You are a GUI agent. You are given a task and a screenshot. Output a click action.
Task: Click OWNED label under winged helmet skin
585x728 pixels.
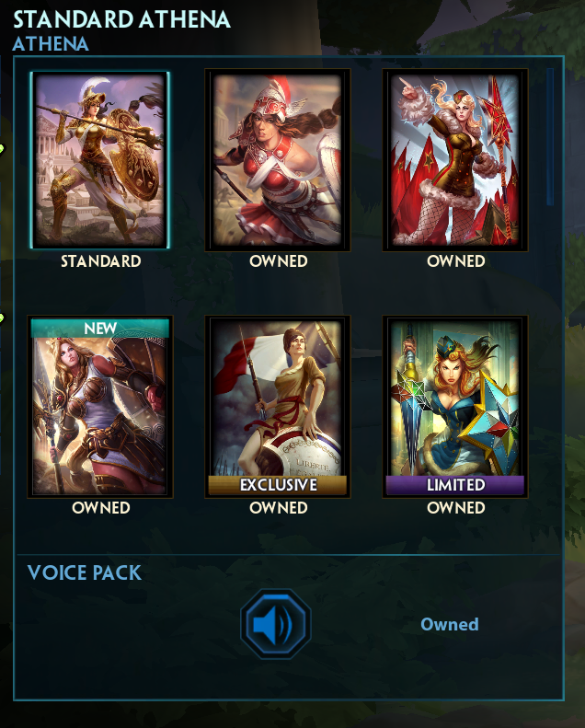pyautogui.click(x=279, y=261)
